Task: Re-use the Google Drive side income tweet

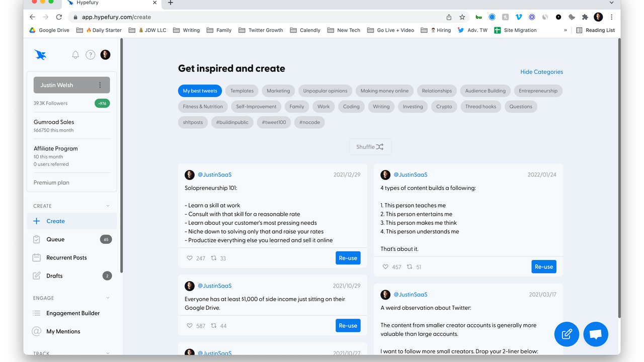Action: pos(348,326)
